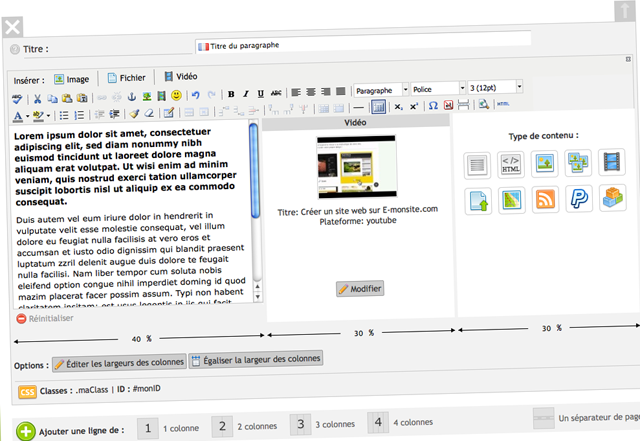Toggle italic text formatting
The width and height of the screenshot is (640, 441).
245,94
